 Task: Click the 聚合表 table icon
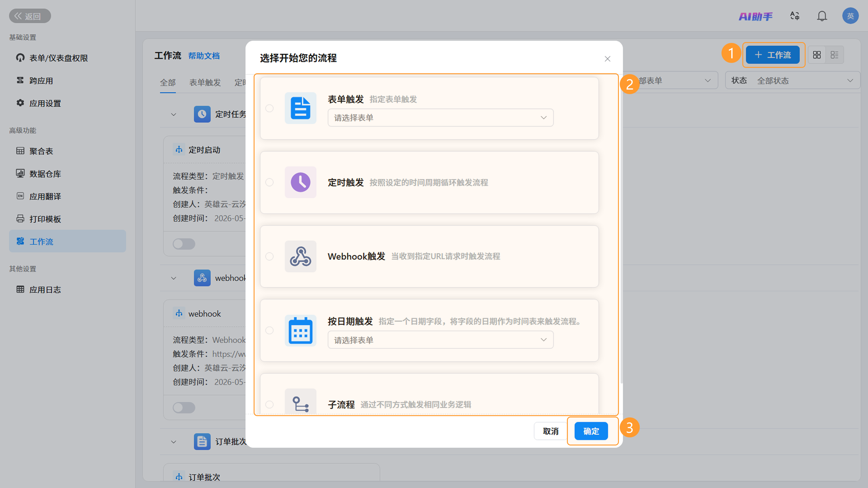click(x=20, y=151)
